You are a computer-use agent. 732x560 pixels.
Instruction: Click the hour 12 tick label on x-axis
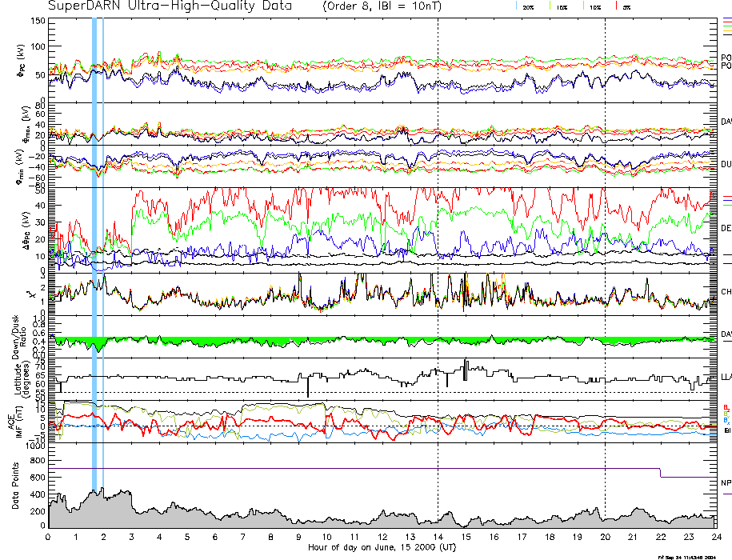tap(382, 538)
